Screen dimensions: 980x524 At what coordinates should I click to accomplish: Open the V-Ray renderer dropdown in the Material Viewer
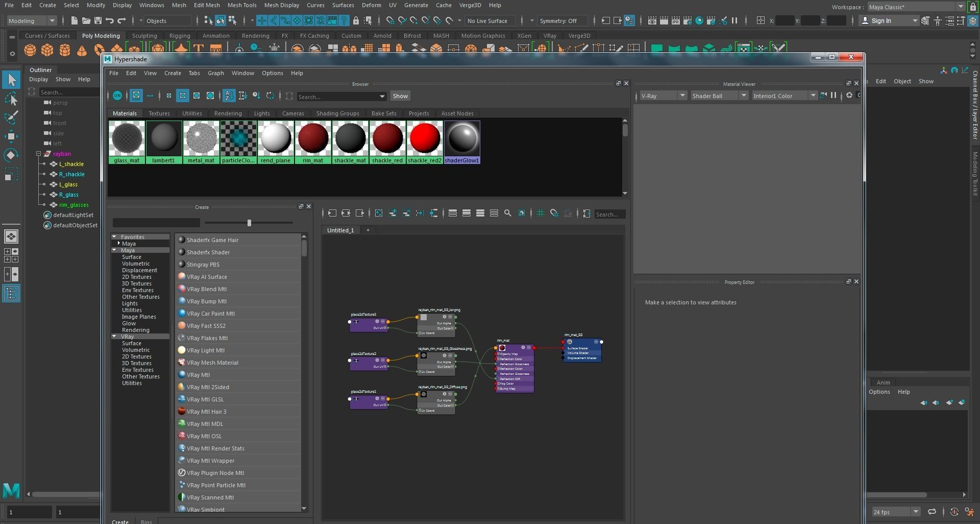click(x=663, y=96)
